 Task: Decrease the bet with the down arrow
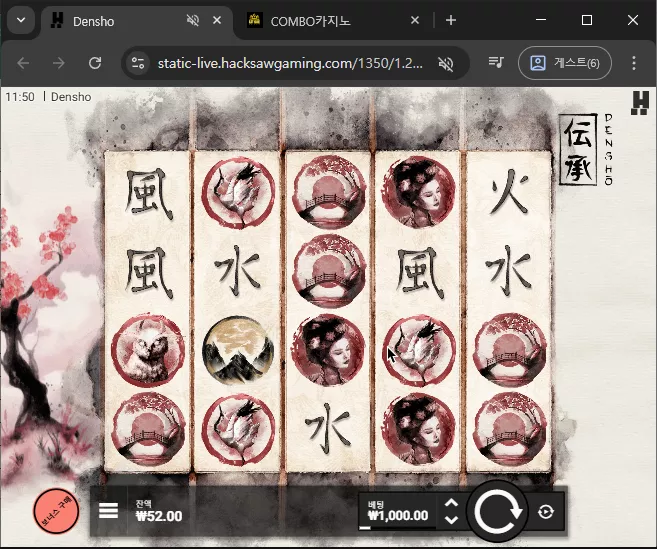tap(451, 520)
